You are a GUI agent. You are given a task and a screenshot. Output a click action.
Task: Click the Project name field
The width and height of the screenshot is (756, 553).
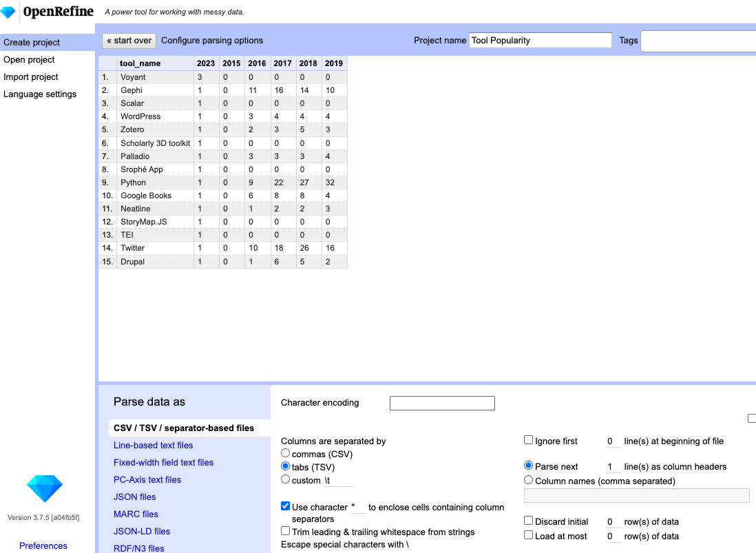coord(540,41)
